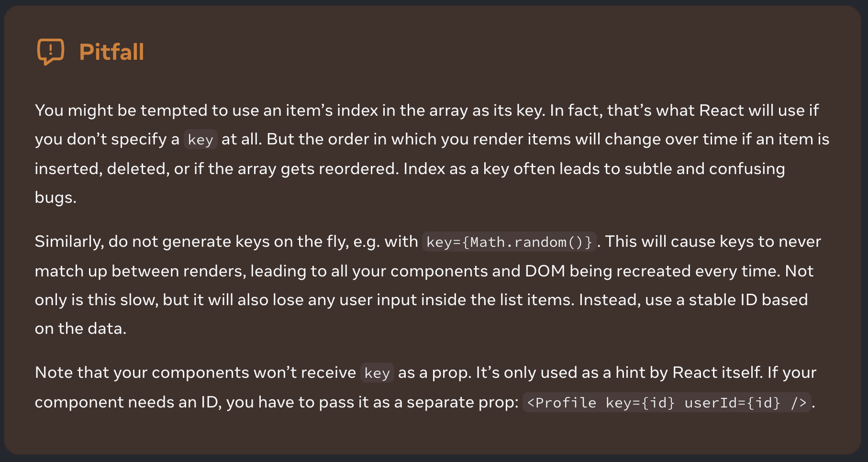Click the inline code key in first paragraph
Viewport: 868px width, 462px height.
200,140
